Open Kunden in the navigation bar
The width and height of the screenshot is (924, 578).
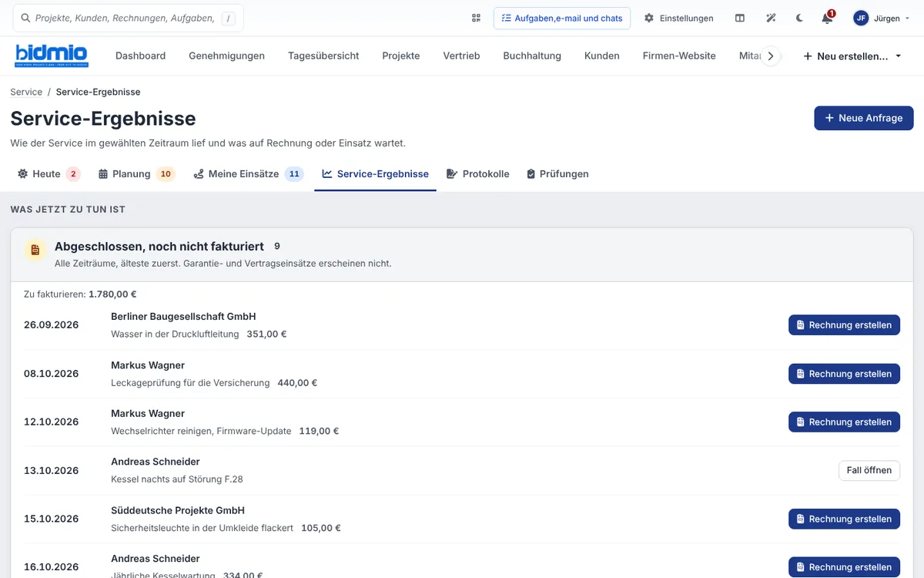pyautogui.click(x=602, y=55)
